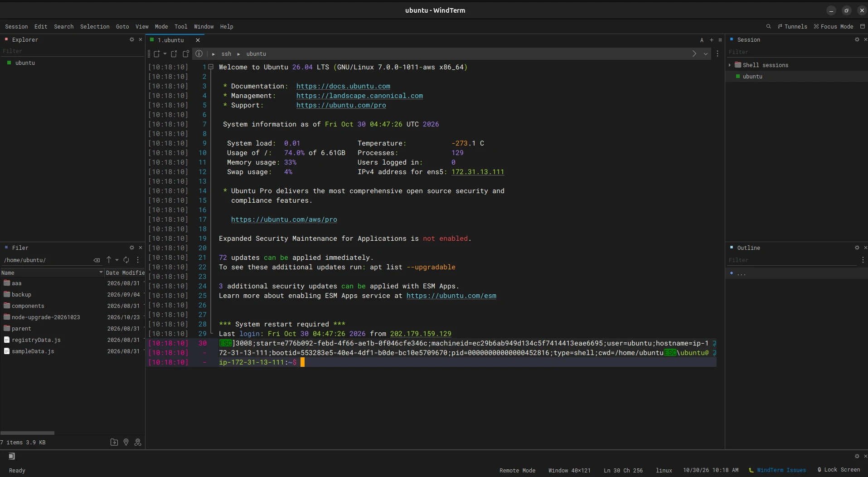Image resolution: width=868 pixels, height=477 pixels.
Task: Toggle the layout icon at top-right of menu bar
Action: tap(863, 26)
